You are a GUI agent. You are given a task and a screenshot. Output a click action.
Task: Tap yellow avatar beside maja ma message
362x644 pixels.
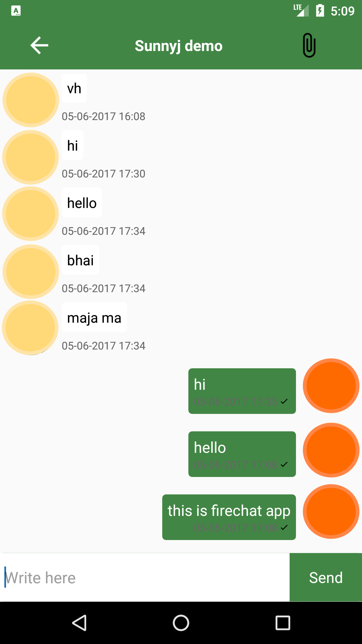(30, 328)
